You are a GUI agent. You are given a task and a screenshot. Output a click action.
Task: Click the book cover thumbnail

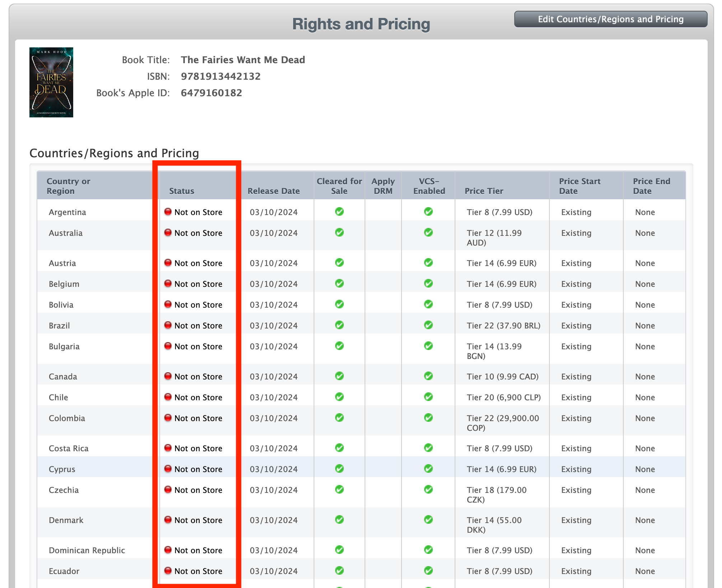click(x=51, y=82)
